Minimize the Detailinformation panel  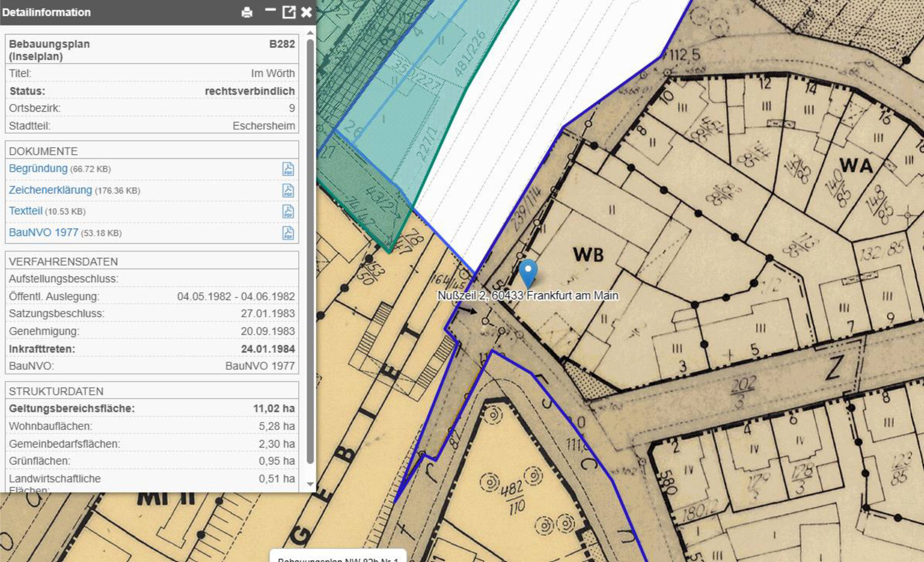tap(270, 10)
